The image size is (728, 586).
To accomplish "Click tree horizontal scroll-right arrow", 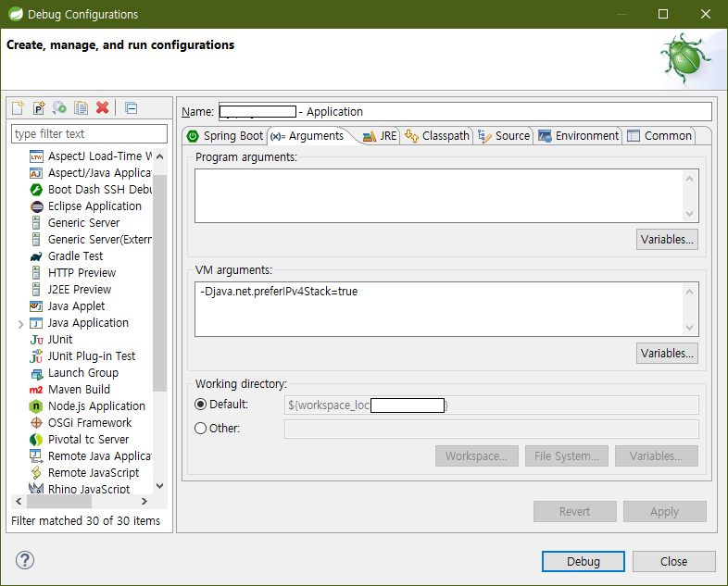I will tap(144, 501).
